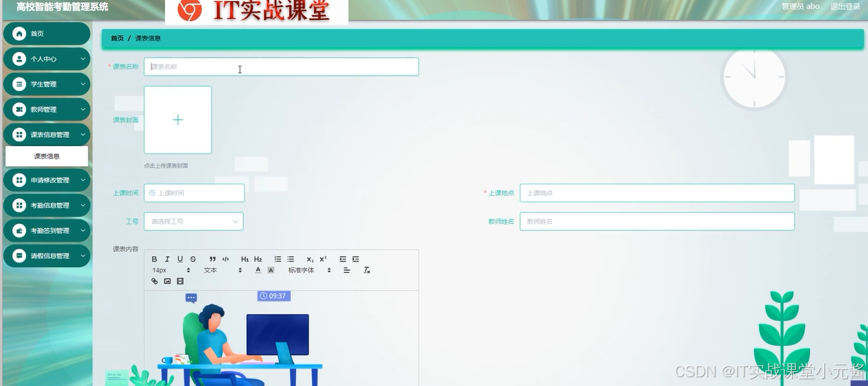868x386 pixels.
Task: Click the clock icon in 上课时间 field
Action: [152, 193]
